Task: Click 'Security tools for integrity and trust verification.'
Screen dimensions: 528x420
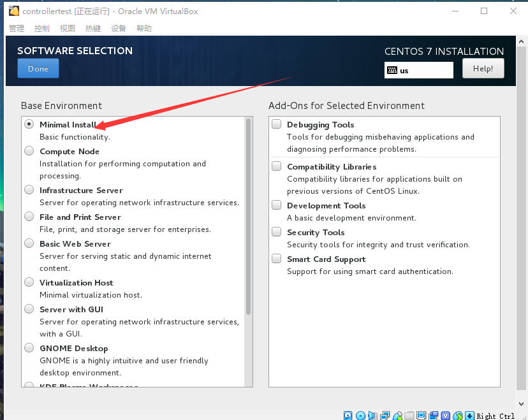Action: pos(379,245)
